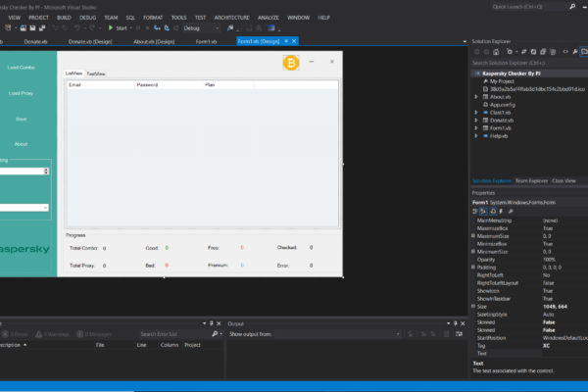Screen dimensions: 588x392
Task: Click the teal Start button on the form
Action: coord(21,120)
